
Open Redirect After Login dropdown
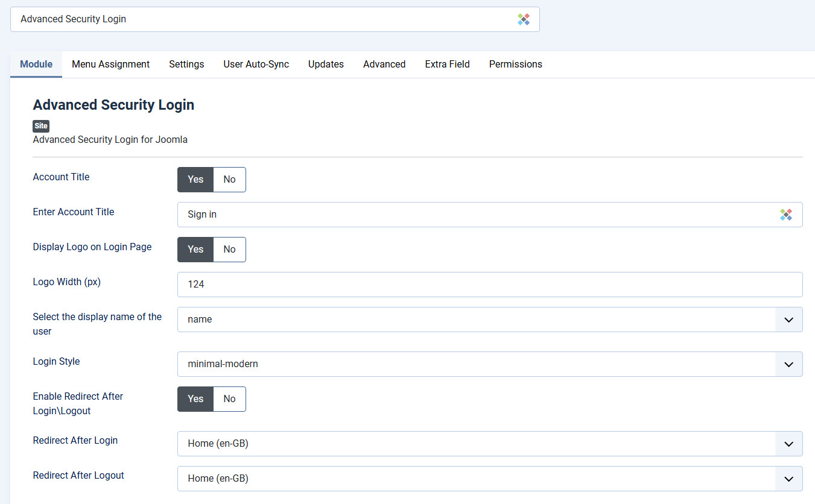[x=489, y=444]
